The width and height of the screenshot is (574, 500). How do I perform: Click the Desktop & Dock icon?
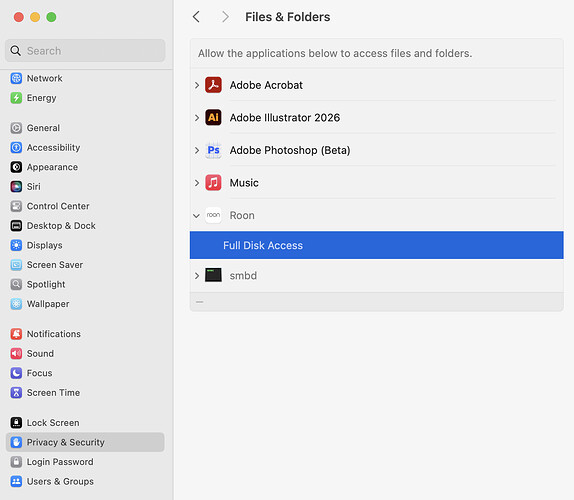(16, 225)
